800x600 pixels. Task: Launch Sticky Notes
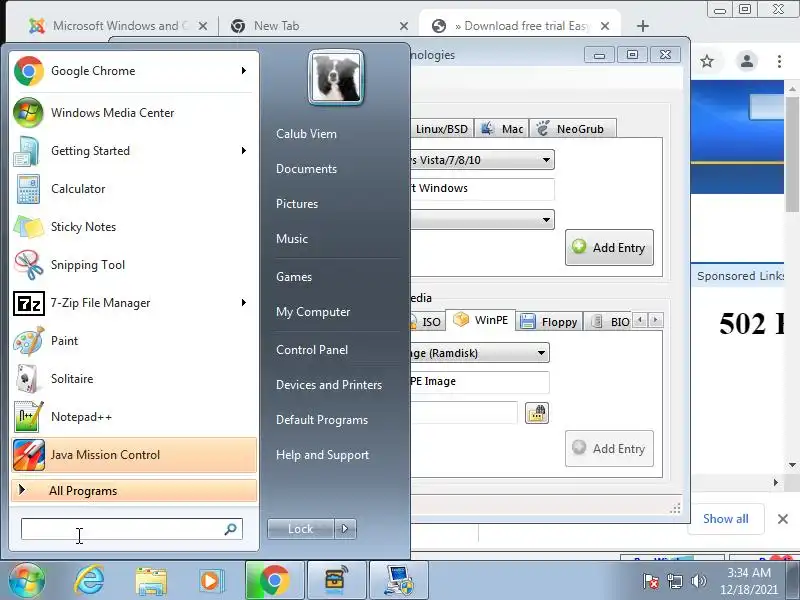pos(134,227)
